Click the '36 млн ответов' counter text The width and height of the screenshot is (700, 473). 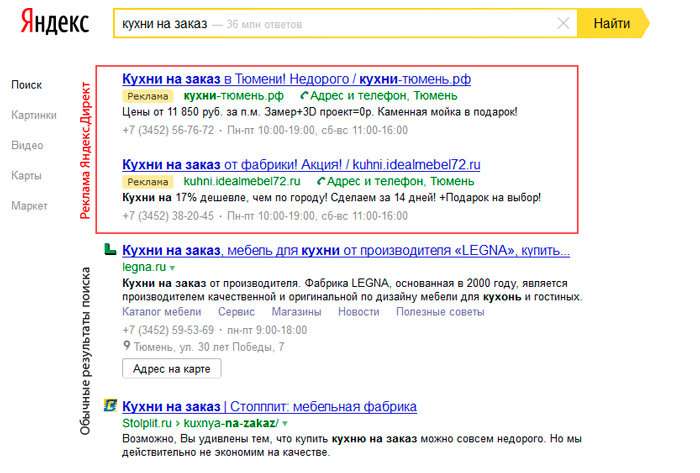point(264,24)
